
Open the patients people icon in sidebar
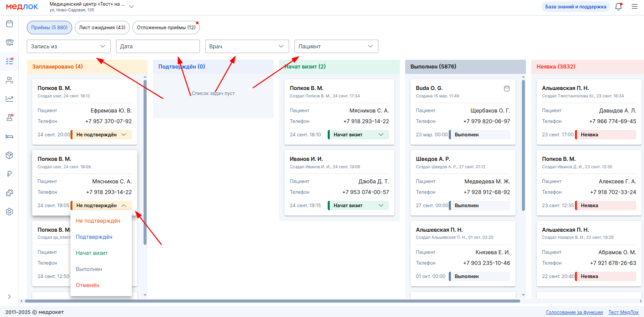pos(9,80)
